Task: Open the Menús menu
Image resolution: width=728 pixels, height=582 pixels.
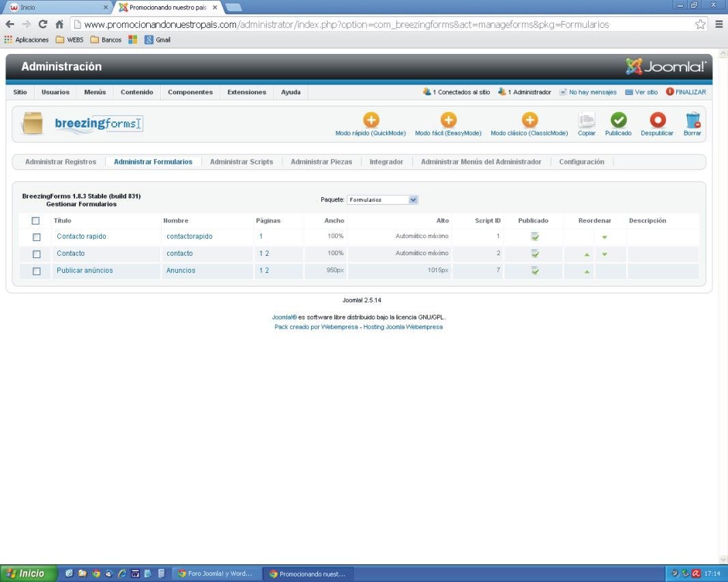Action: tap(95, 92)
